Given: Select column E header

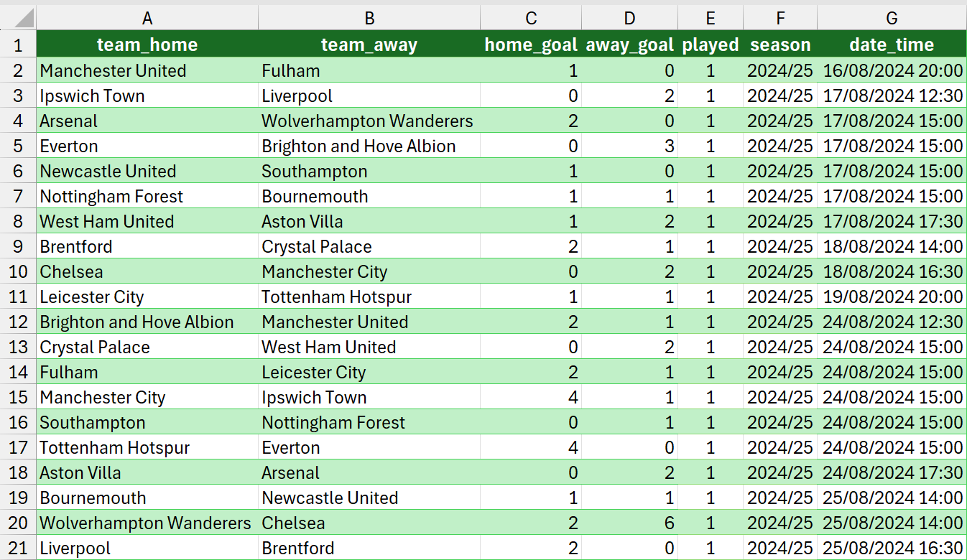Looking at the screenshot, I should tap(711, 18).
